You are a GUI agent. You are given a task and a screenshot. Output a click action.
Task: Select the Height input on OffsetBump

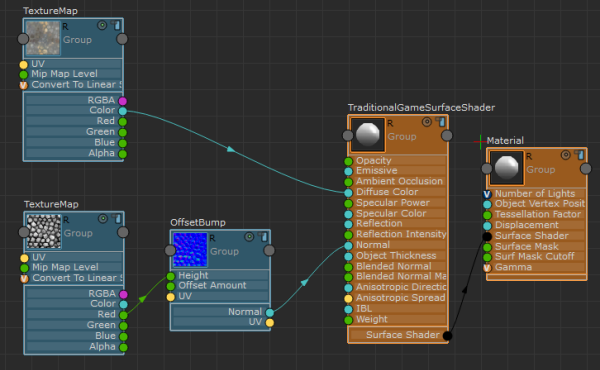(171, 276)
